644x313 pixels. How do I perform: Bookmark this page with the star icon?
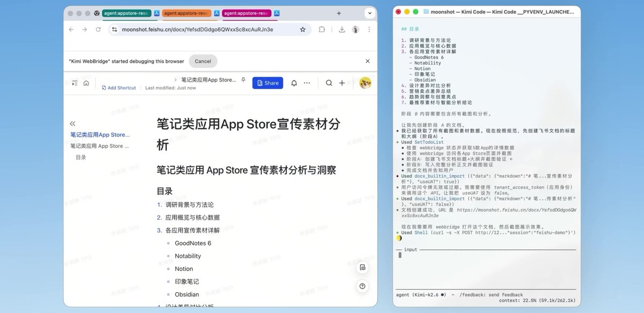[303, 30]
